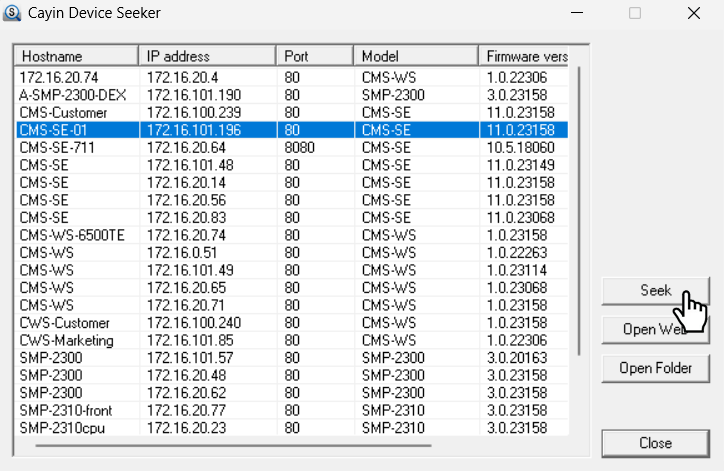Click IP address 172.16.101.49
This screenshot has width=724, height=471.
(x=190, y=271)
